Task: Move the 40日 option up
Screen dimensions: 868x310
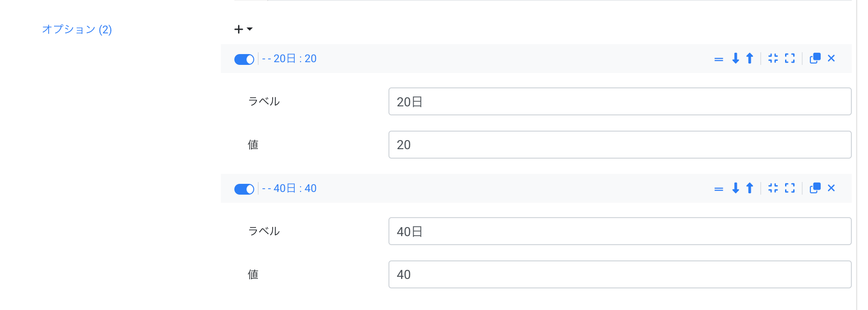Action: coord(749,188)
